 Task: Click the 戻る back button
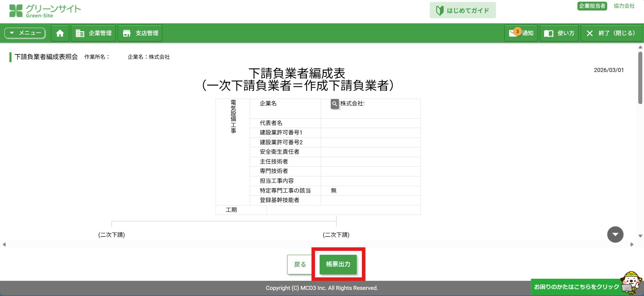pos(299,264)
